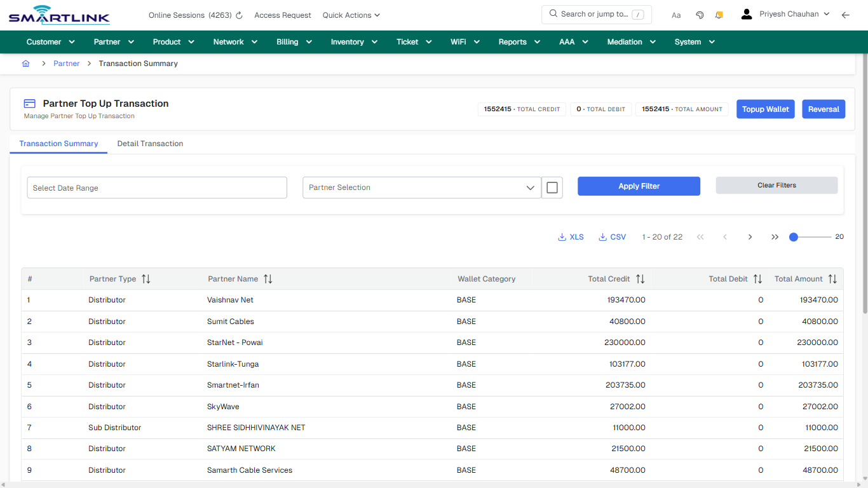
Task: Expand the Partner Selection dropdown
Action: coord(530,187)
